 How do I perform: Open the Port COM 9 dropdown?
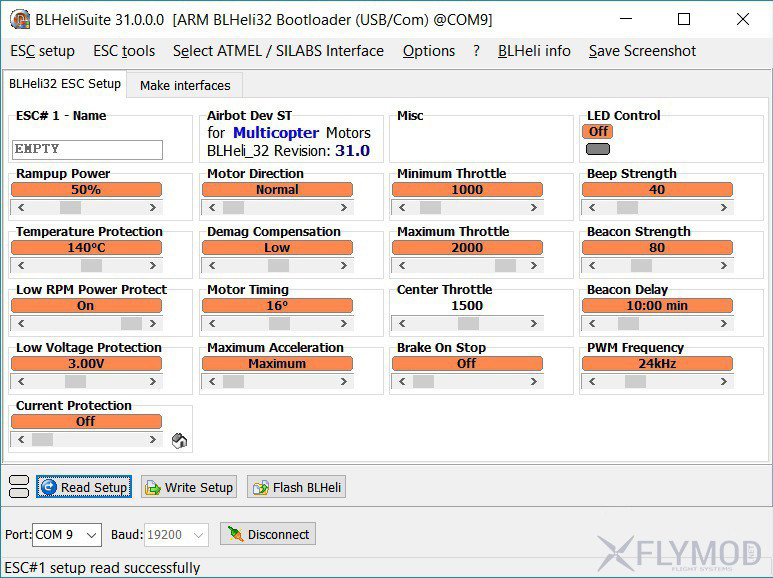[x=67, y=535]
